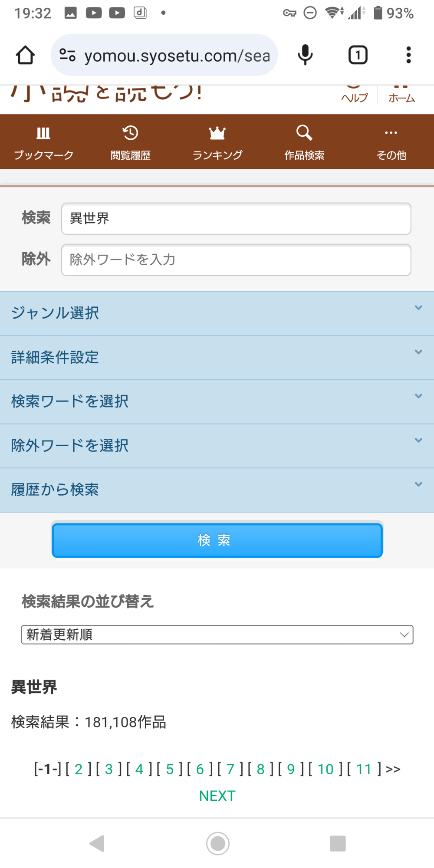Viewport: 434px width, 868px height.
Task: Open the その他 more menu
Action: tap(391, 142)
